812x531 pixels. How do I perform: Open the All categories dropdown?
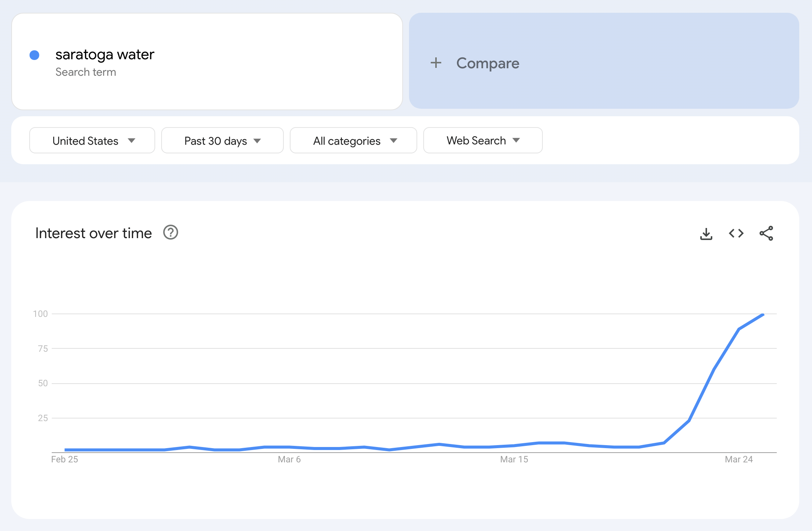(353, 141)
